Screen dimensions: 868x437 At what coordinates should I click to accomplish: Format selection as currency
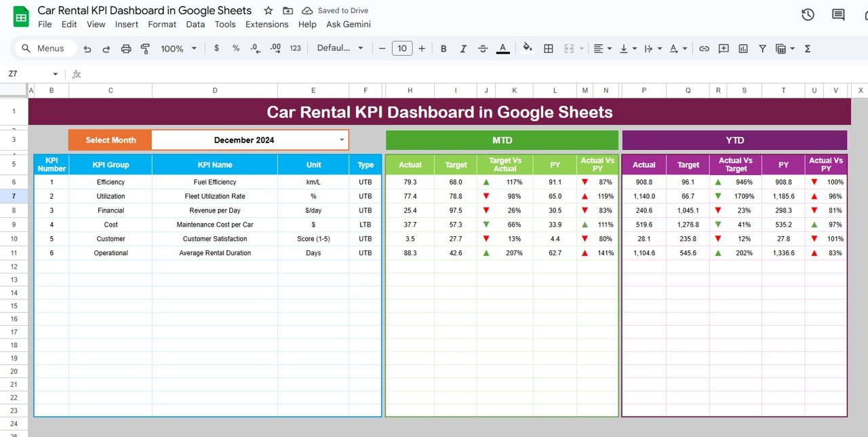pos(216,48)
